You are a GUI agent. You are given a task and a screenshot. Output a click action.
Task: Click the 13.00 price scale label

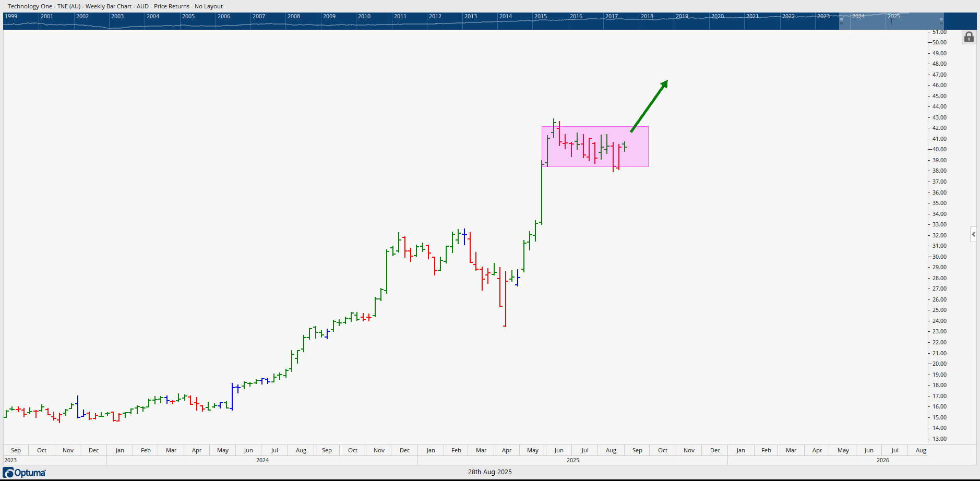click(x=939, y=439)
